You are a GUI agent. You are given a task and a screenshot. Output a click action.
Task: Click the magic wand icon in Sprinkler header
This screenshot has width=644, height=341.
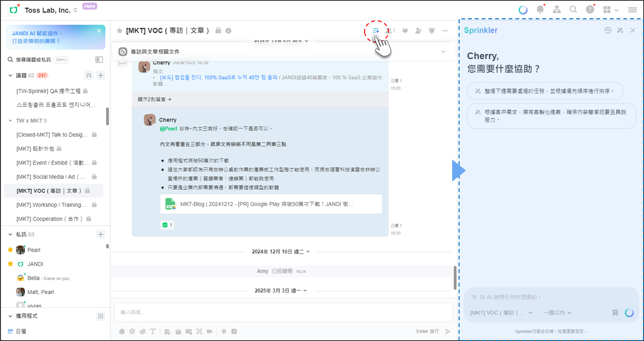pos(620,30)
